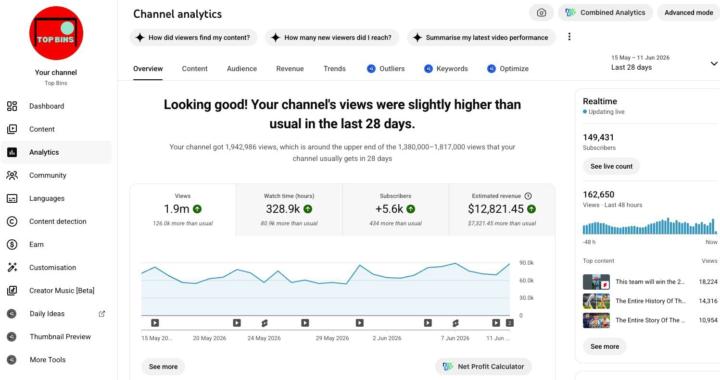Image resolution: width=720 pixels, height=380 pixels.
Task: Switch to the Content analytics tab
Action: point(195,69)
